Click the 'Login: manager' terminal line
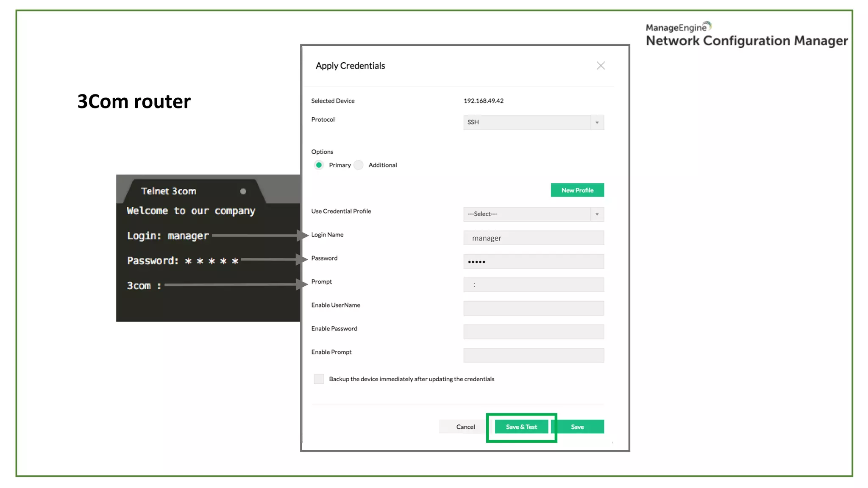This screenshot has width=868, height=488. [x=168, y=236]
